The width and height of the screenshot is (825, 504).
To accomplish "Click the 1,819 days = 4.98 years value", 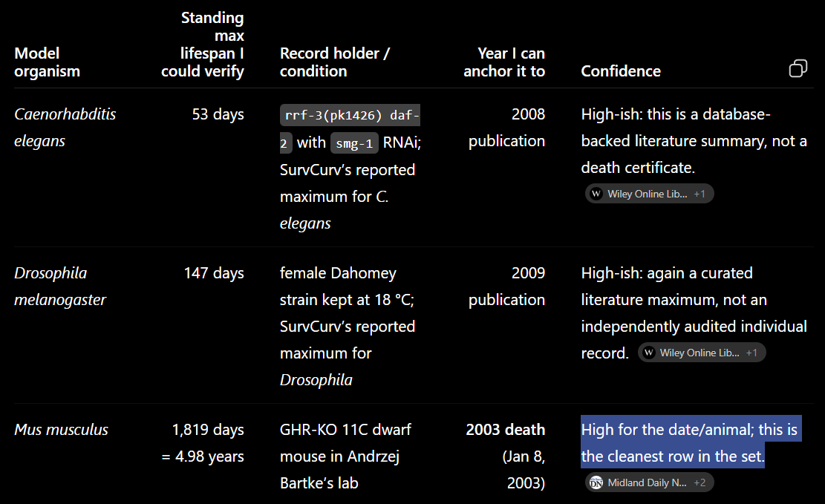I will pos(203,443).
